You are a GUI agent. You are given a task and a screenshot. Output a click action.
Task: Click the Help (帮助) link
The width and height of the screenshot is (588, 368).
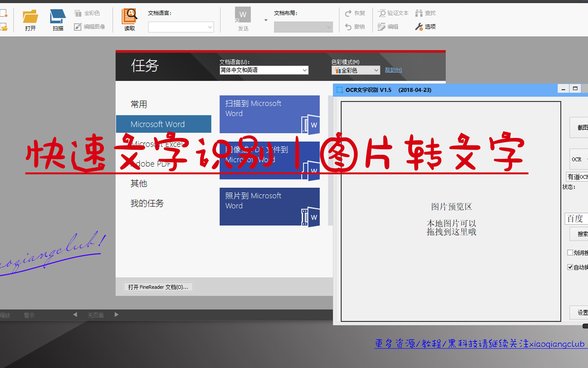click(393, 70)
